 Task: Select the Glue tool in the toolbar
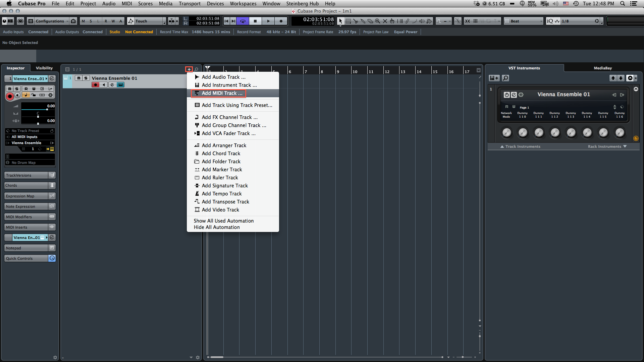point(363,21)
